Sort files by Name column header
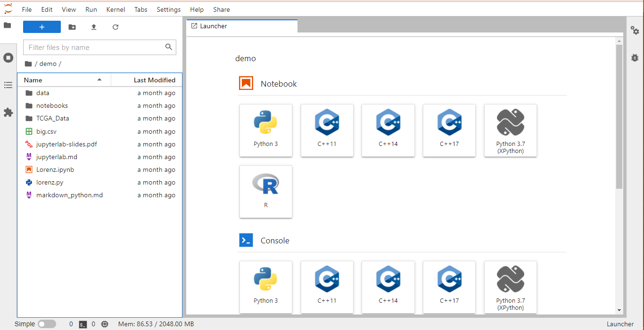This screenshot has width=644, height=330. pyautogui.click(x=64, y=80)
